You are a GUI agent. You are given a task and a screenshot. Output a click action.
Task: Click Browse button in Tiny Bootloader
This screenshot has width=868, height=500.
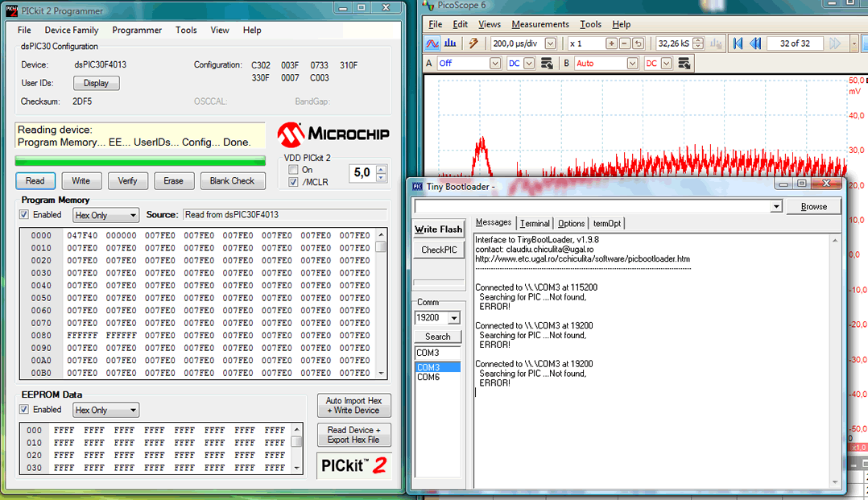click(x=814, y=207)
